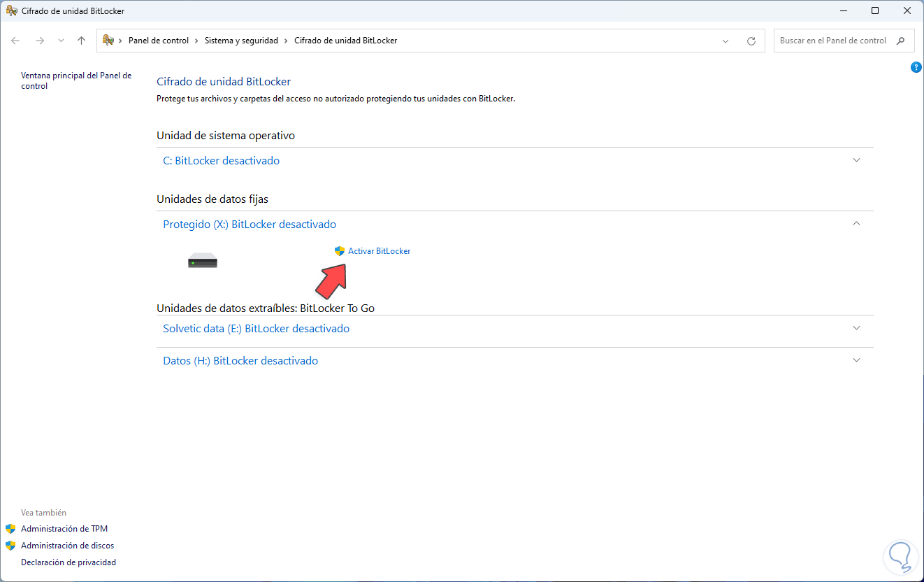
Task: Click the Protege tus archivos description text
Action: coord(335,99)
